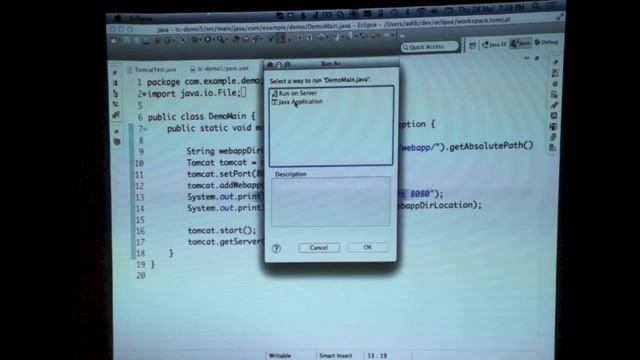Cancel the Run As dialog
Screen dimensions: 640x360
(x=319, y=248)
